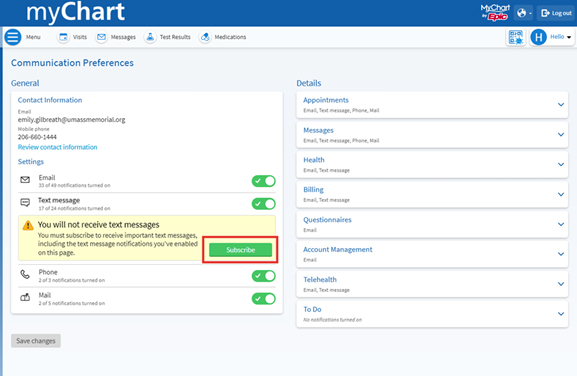Click the Appointments section heading
The image size is (577, 376).
pos(326,100)
